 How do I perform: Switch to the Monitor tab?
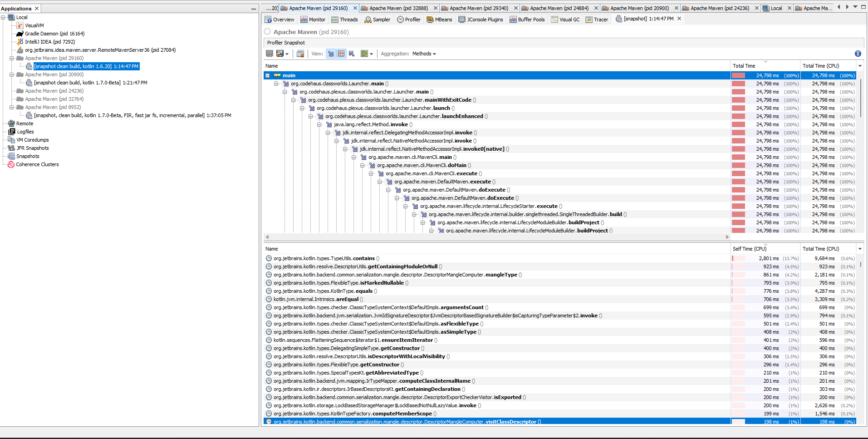pos(313,20)
